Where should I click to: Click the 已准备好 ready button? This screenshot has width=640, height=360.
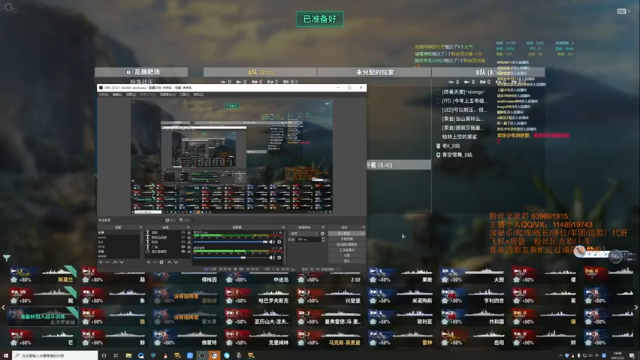[x=320, y=19]
